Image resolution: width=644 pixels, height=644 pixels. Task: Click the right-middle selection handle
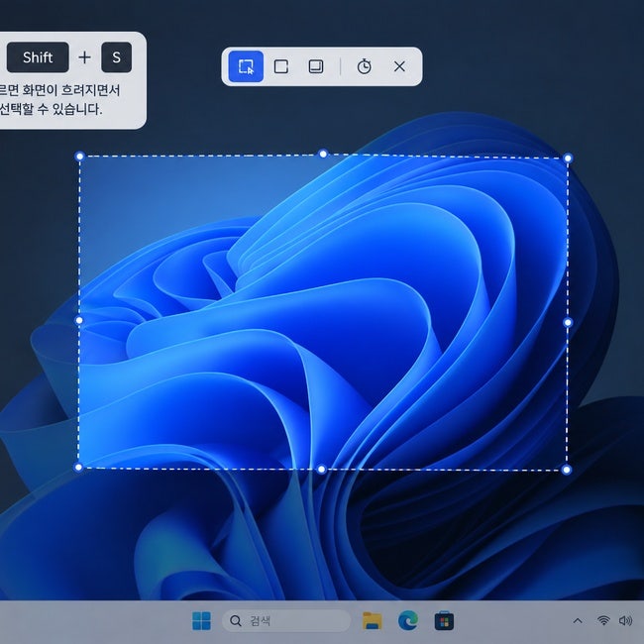pyautogui.click(x=568, y=322)
